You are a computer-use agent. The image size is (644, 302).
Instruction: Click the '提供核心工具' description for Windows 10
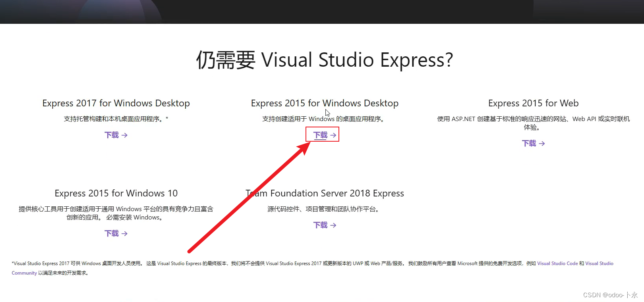(x=116, y=213)
